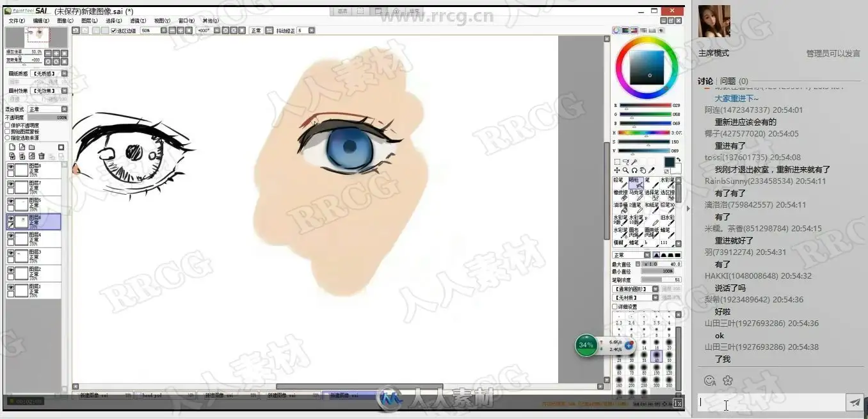Viewport: 868px width, 419px height.
Task: Open emoji picker in chat panel
Action: 709,381
